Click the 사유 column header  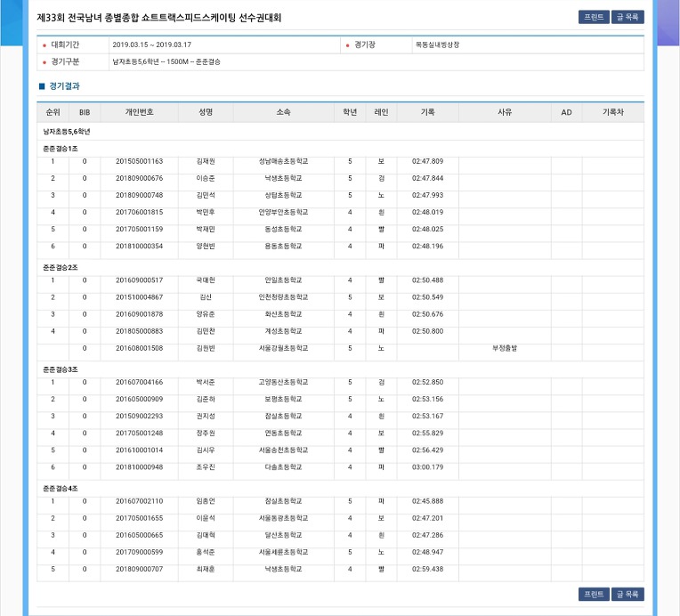click(504, 112)
